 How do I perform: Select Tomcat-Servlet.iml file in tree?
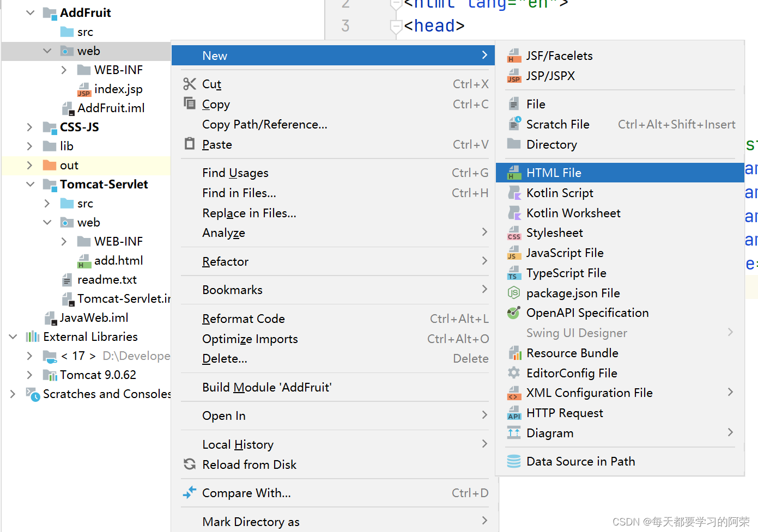point(124,298)
